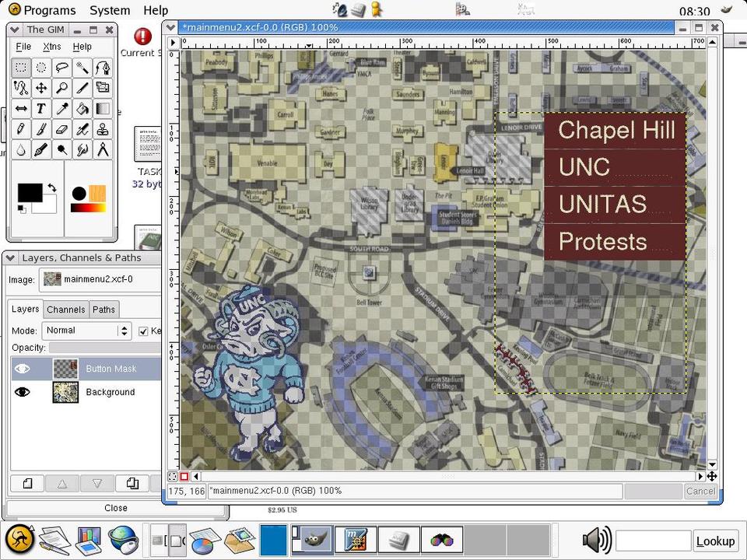
Task: Open the Xtns menu in toolbox
Action: 52,47
